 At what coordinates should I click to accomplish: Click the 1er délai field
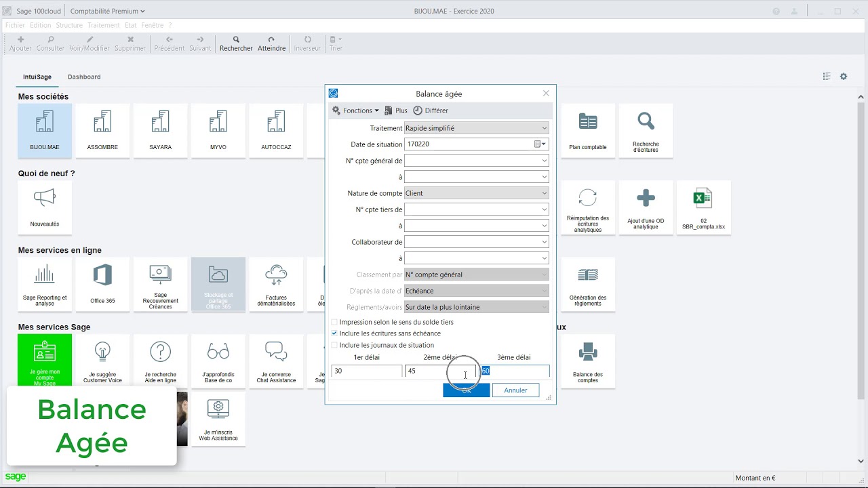coord(366,371)
